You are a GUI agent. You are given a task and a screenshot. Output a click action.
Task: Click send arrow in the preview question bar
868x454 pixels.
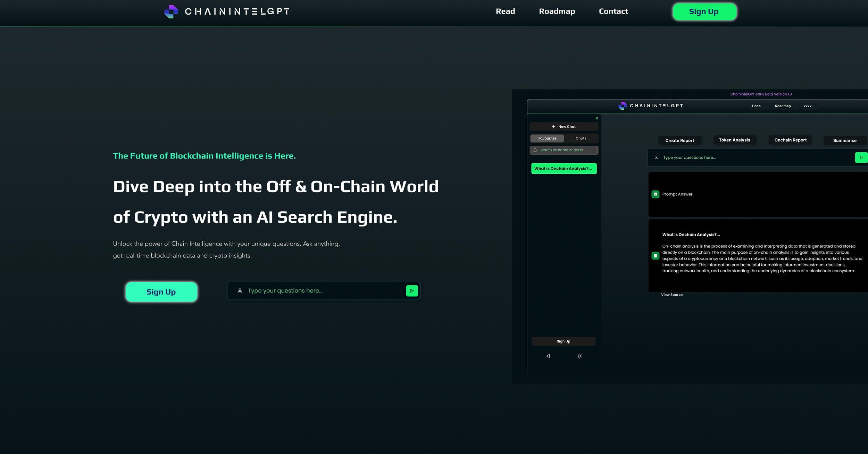[x=861, y=158]
